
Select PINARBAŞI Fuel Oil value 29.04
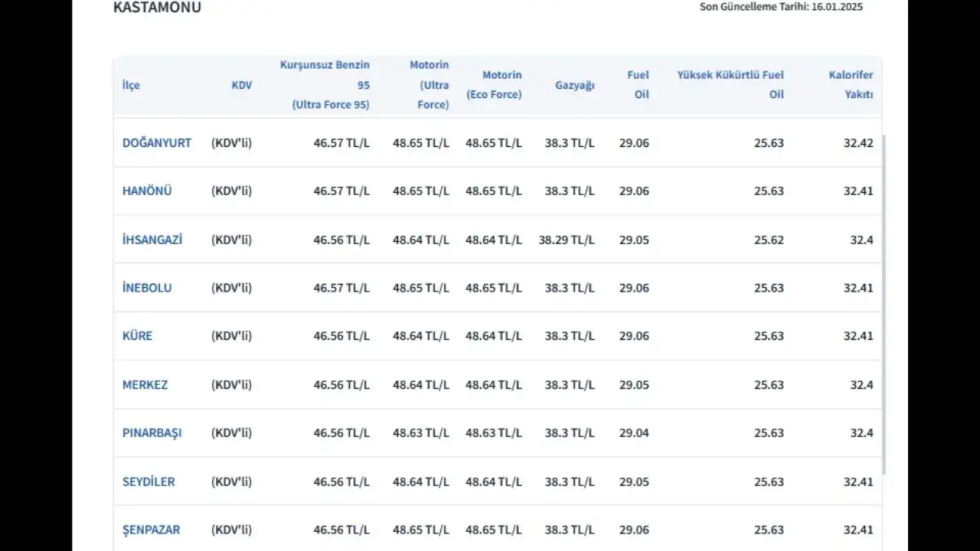pos(634,433)
